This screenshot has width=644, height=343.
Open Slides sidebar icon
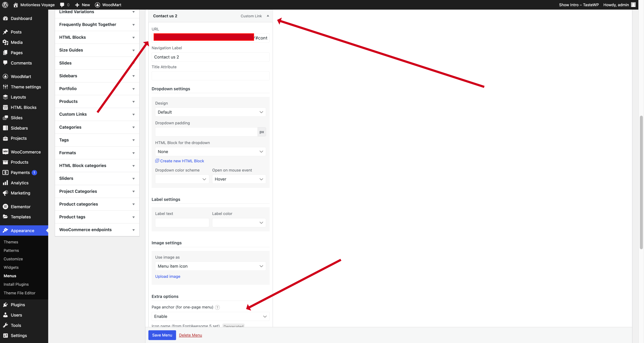coord(5,118)
